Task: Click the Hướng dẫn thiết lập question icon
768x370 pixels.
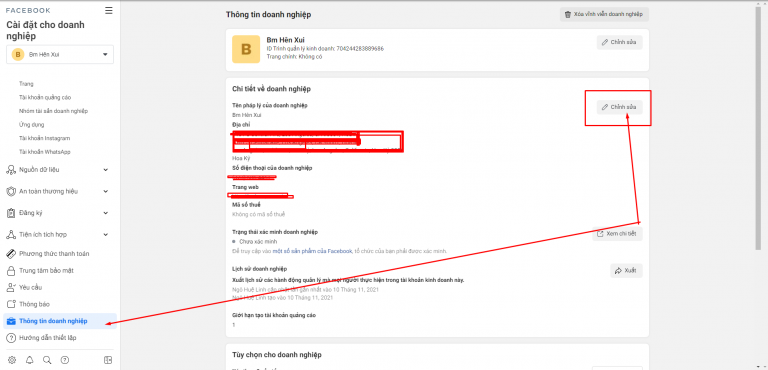Action: click(11, 338)
